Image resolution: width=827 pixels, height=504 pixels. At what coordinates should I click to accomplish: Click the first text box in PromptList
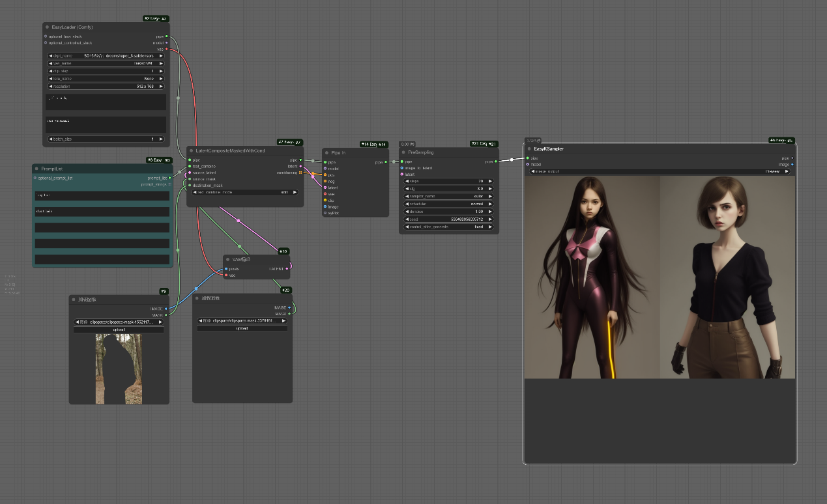102,195
